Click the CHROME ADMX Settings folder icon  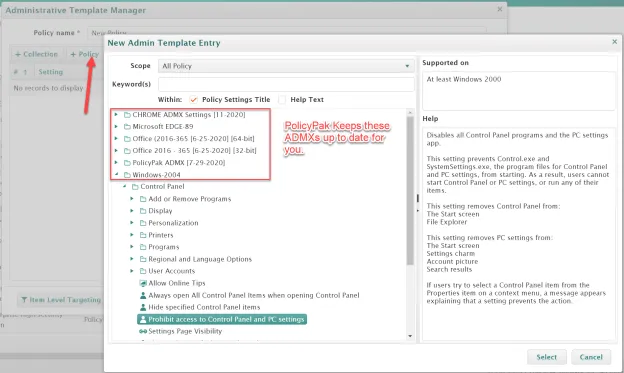pyautogui.click(x=127, y=115)
